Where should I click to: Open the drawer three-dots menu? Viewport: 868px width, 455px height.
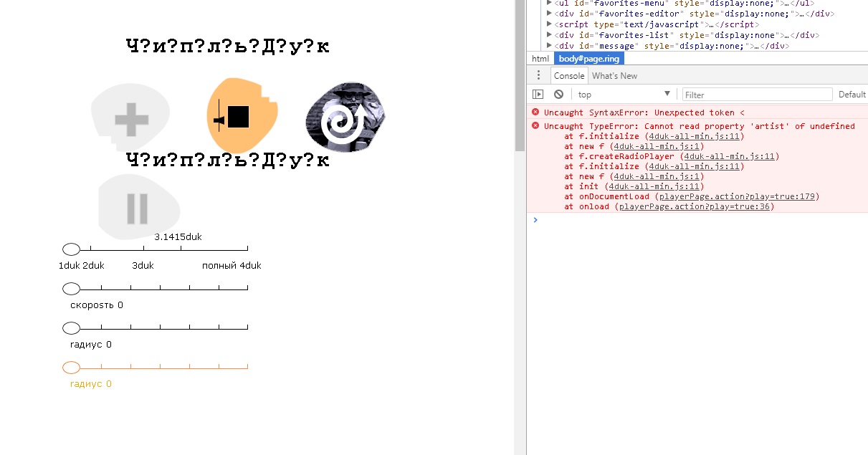[538, 75]
